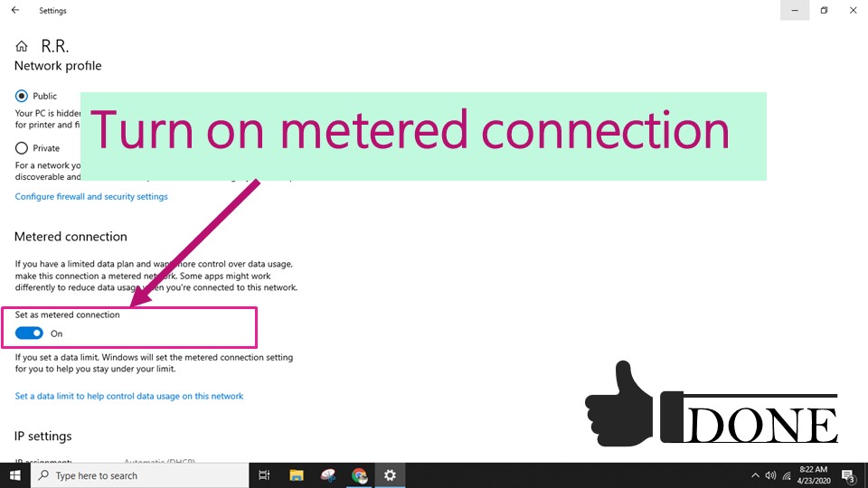Open Configure firewall and security settings

coord(91,196)
